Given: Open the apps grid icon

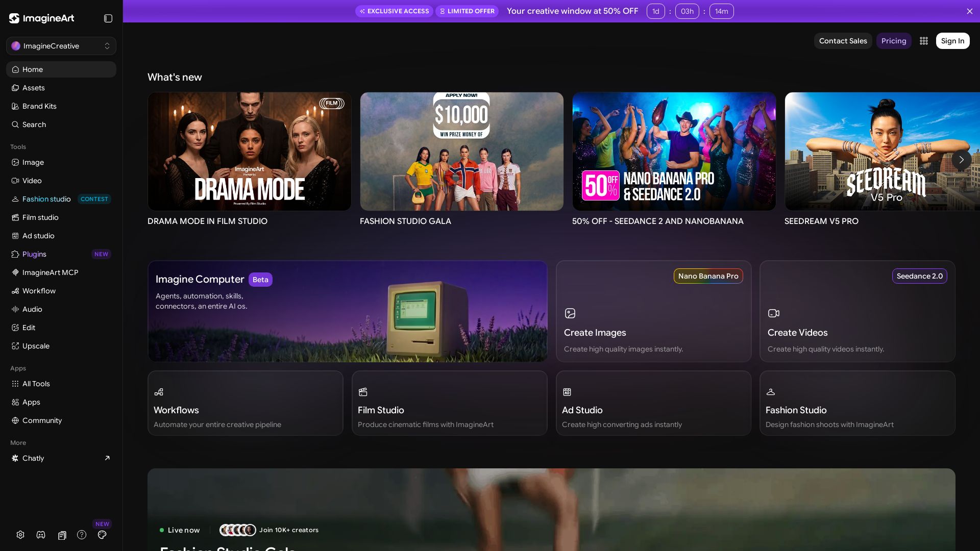Looking at the screenshot, I should [x=924, y=41].
